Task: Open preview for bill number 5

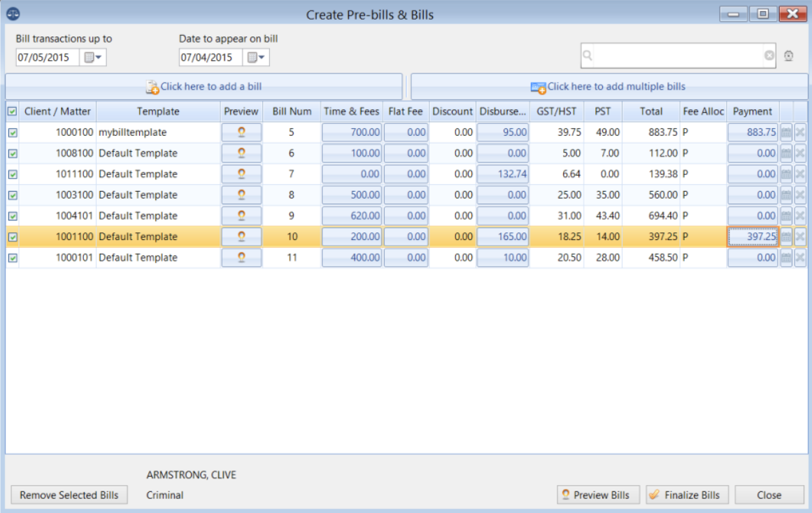Action: click(x=241, y=132)
